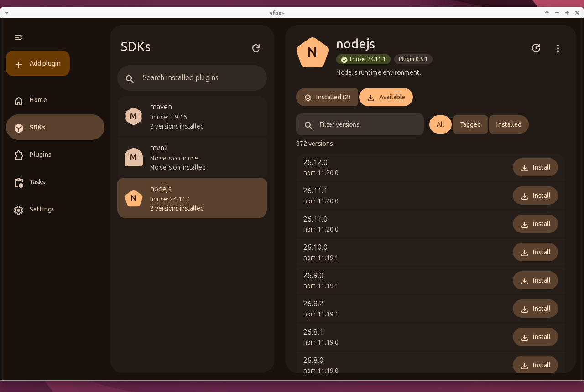This screenshot has height=392, width=584.
Task: Open the window menu arrow in title bar
Action: [7, 13]
